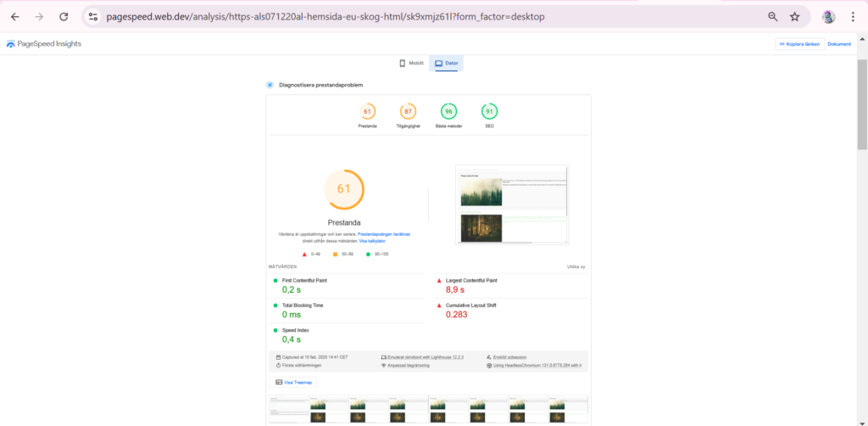Click the Kopiera länken button

coord(799,44)
